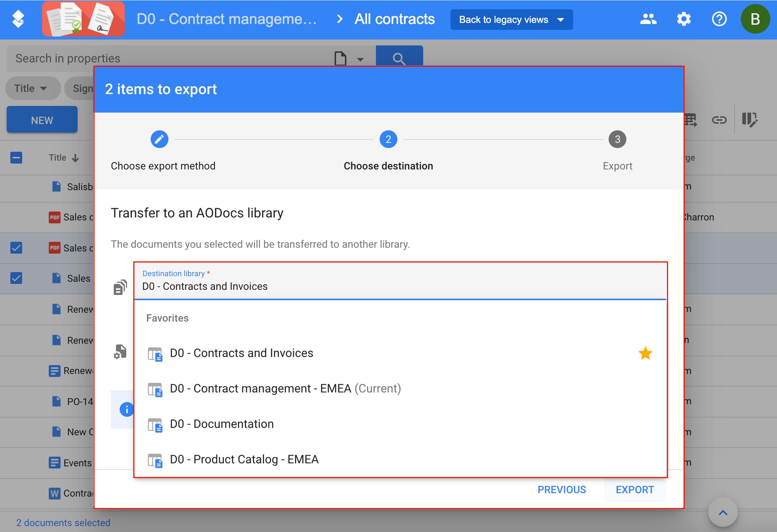This screenshot has height=532, width=777.
Task: Open settings gear icon
Action: pos(684,19)
